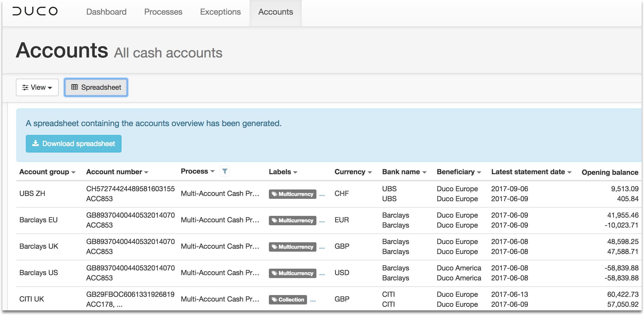Go to the Dashboard tab

[x=106, y=12]
